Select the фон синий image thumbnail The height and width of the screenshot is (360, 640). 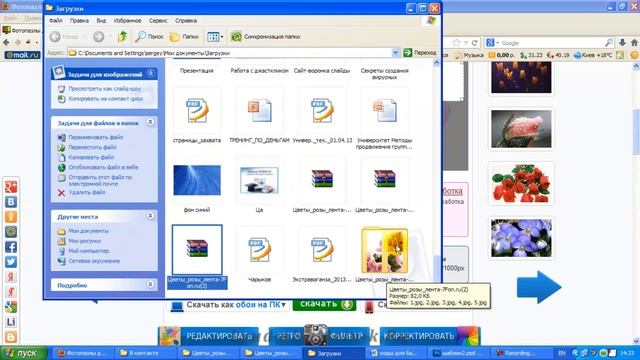[x=197, y=180]
